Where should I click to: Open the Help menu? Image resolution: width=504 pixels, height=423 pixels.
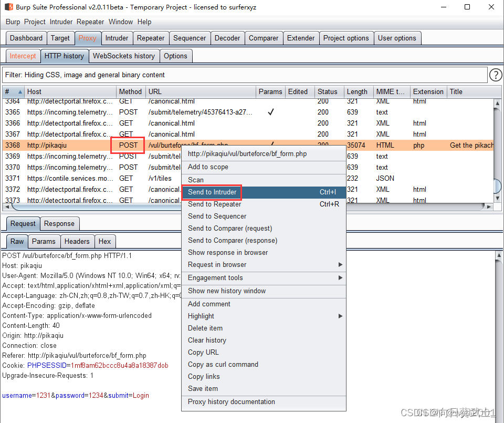[x=144, y=22]
